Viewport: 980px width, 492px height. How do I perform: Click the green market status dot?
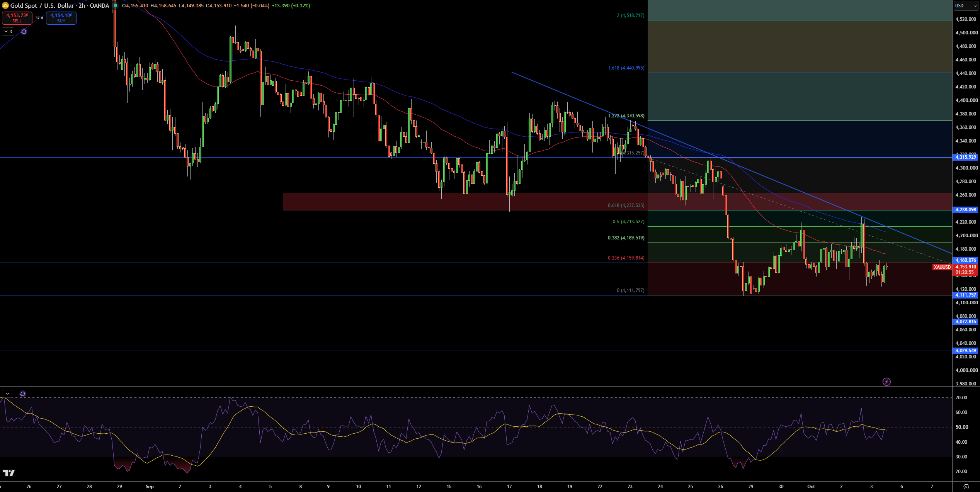coord(116,5)
